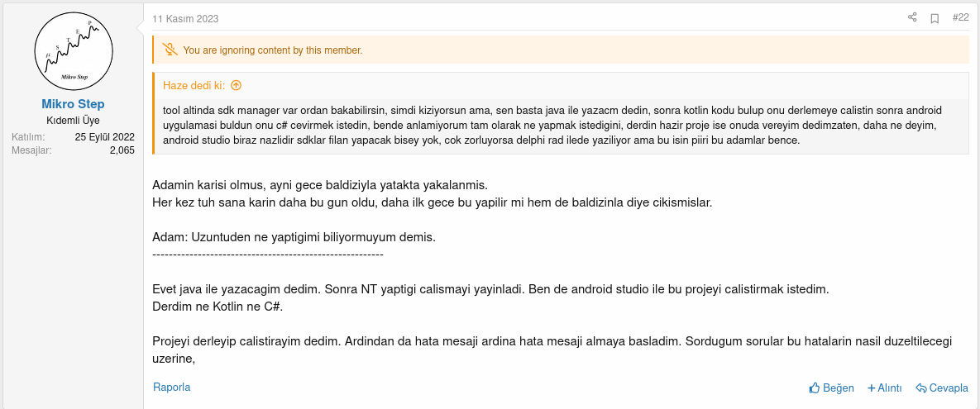Click the muted member icon in the notice
980x409 pixels.
(170, 50)
